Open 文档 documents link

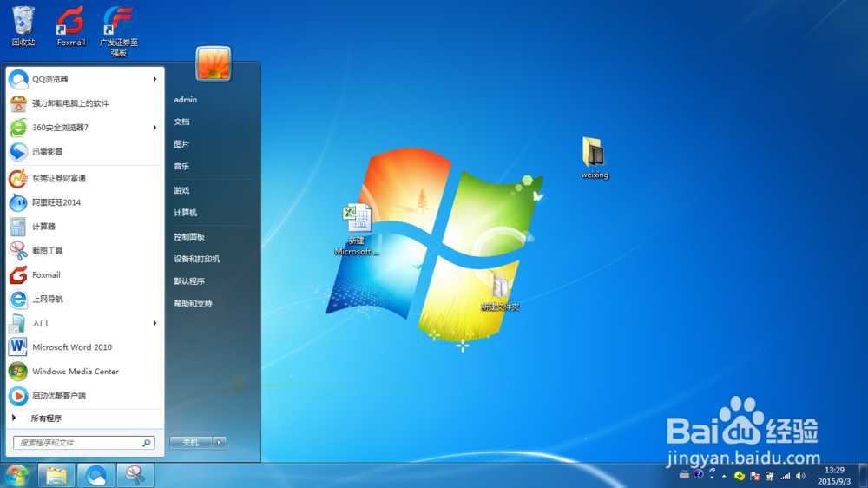[181, 122]
